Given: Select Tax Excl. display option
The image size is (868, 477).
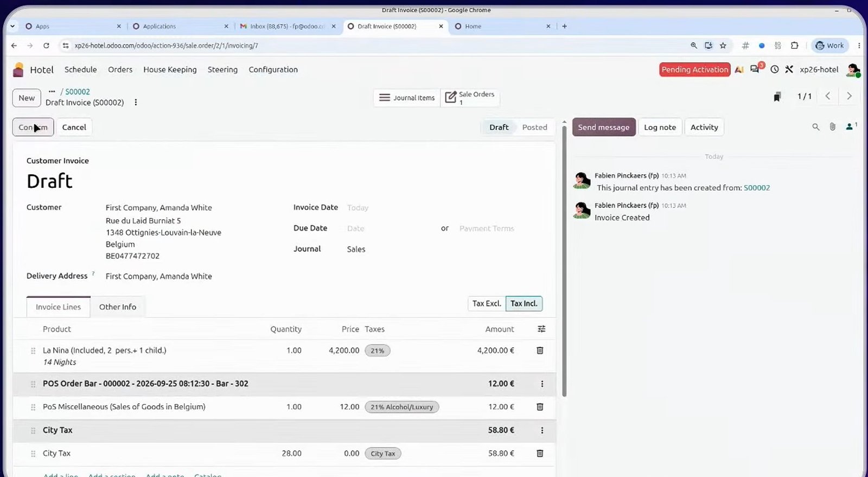Looking at the screenshot, I should coord(487,304).
